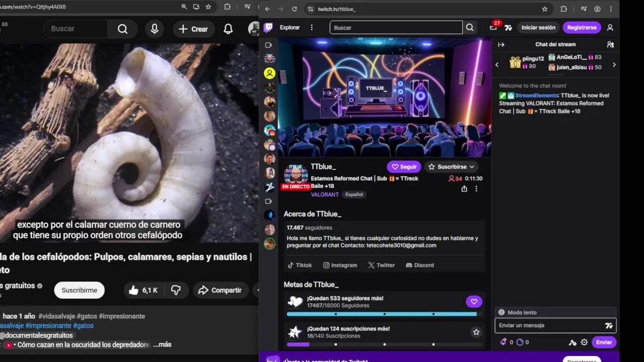This screenshot has height=362, width=644.
Task: Collapse the chat panel with arrow icon
Action: click(501, 44)
